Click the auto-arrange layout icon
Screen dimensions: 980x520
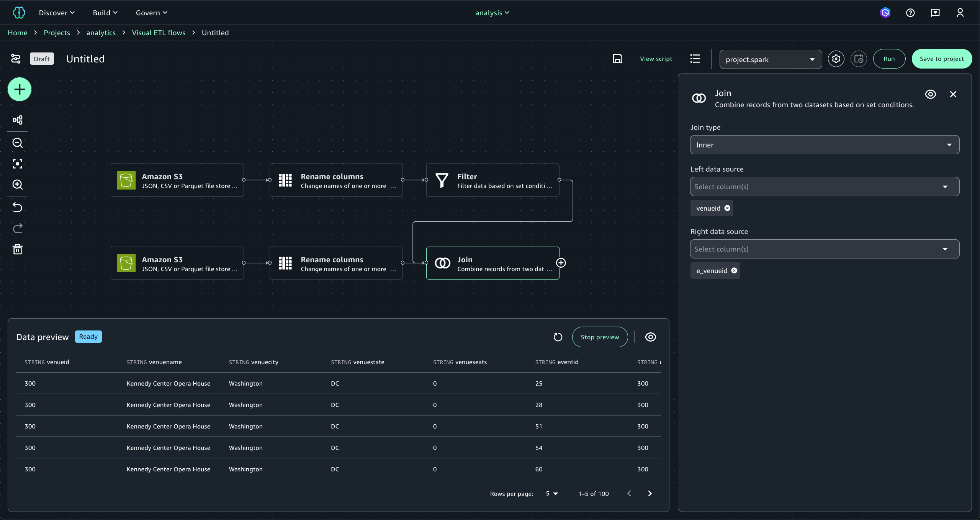pyautogui.click(x=18, y=120)
